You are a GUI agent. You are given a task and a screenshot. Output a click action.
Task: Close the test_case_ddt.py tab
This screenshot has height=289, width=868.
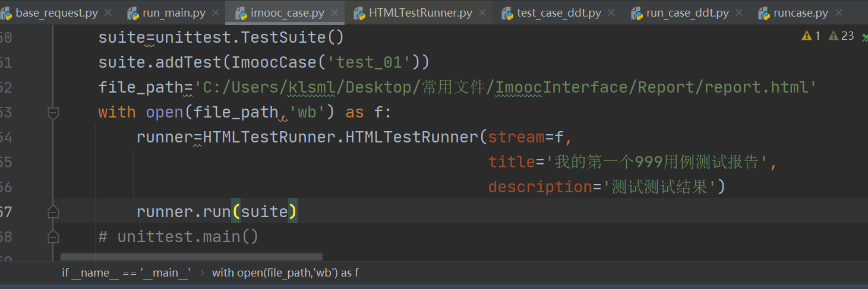[x=612, y=12]
